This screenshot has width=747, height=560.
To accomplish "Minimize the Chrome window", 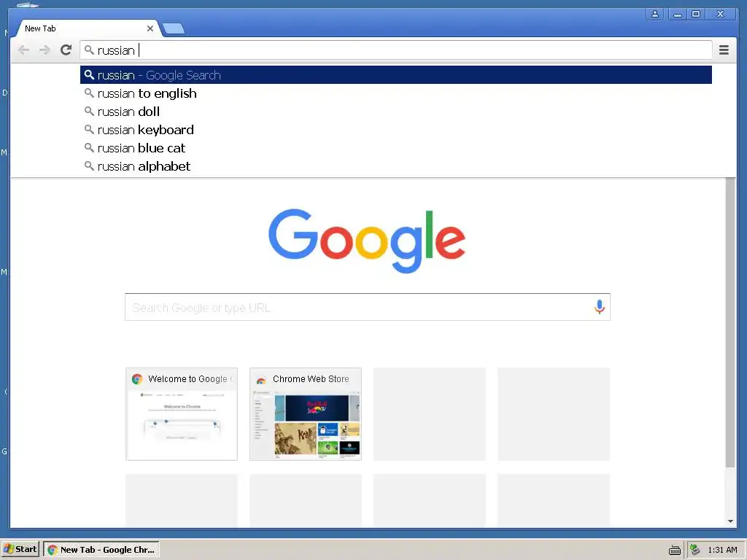I will point(677,15).
